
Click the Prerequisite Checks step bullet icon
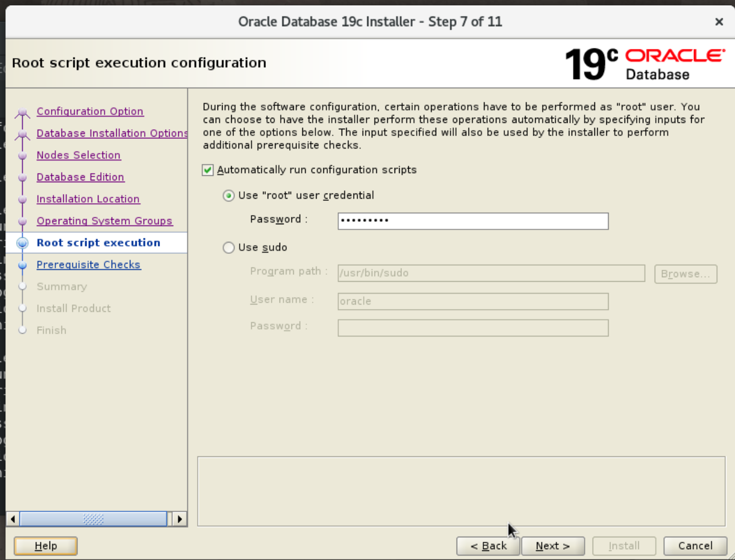pos(23,265)
